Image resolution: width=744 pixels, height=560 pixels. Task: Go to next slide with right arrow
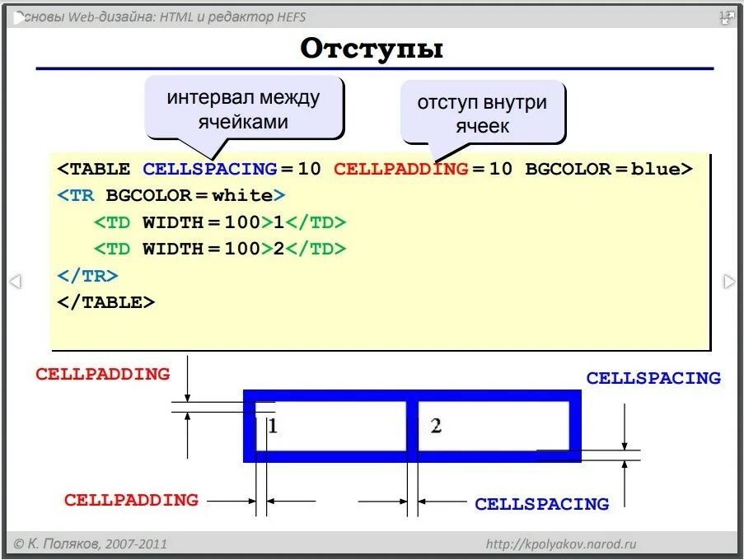(729, 281)
